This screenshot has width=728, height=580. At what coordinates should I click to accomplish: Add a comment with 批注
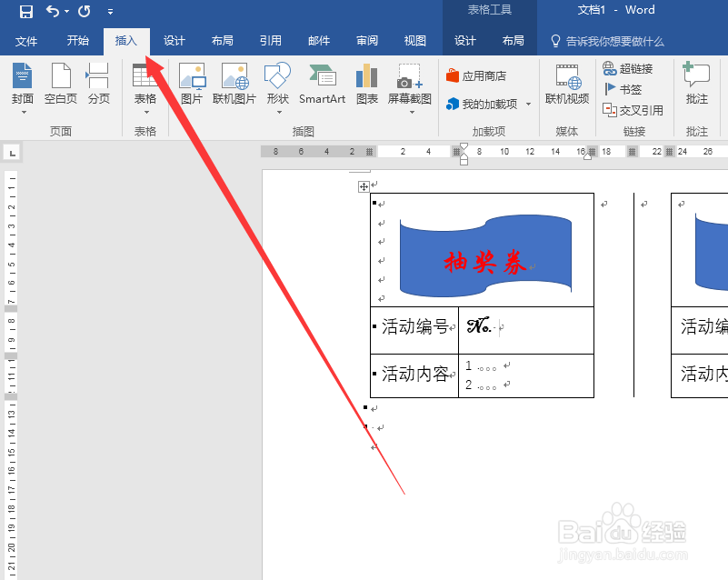click(x=696, y=84)
